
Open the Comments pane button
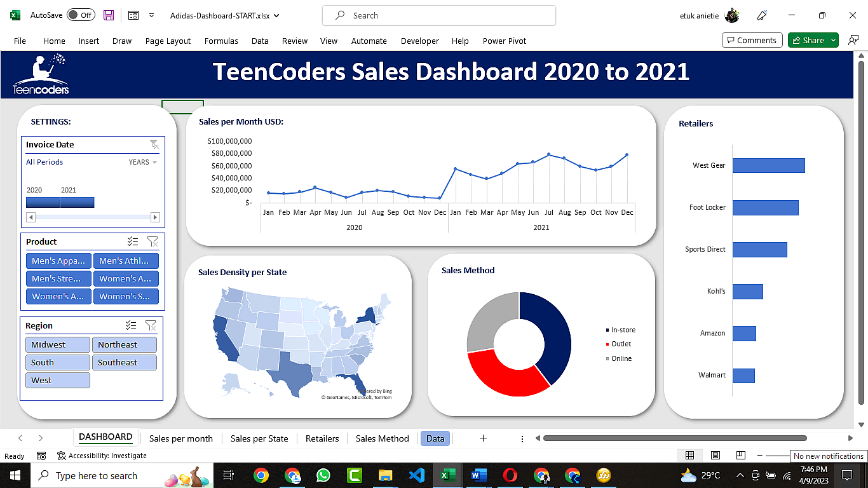(x=750, y=41)
